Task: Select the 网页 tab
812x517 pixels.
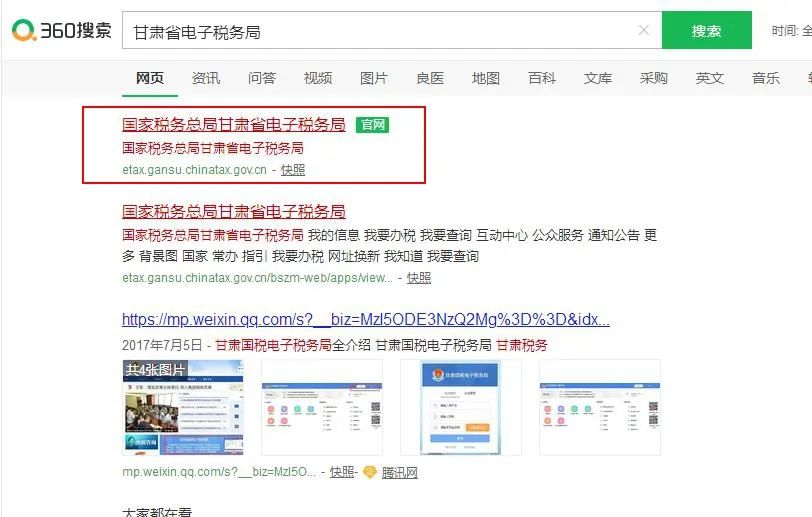Action: tap(150, 78)
